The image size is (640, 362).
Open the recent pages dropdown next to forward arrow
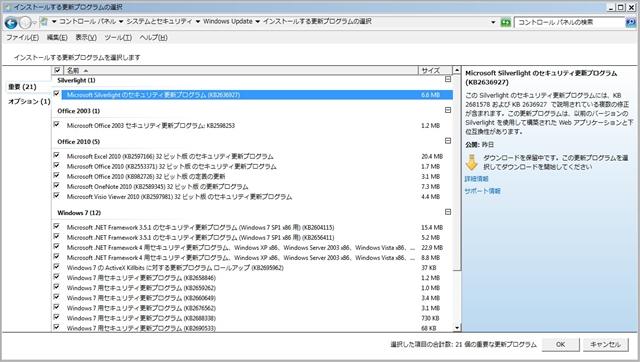click(x=35, y=23)
